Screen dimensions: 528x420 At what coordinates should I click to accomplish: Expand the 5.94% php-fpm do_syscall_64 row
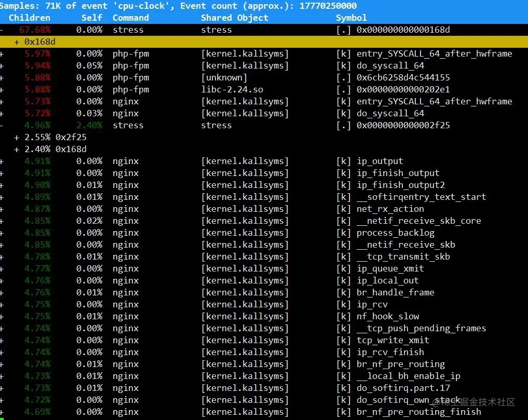coord(2,66)
